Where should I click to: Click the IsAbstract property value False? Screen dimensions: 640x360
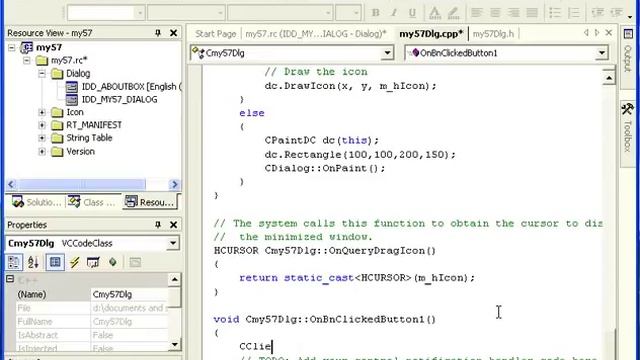(x=103, y=335)
